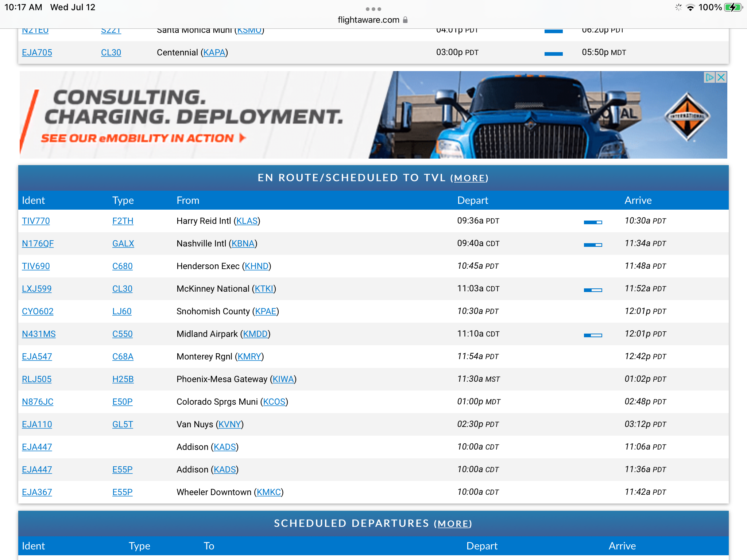The height and width of the screenshot is (560, 747).
Task: Open aircraft type GALX
Action: coord(123,244)
